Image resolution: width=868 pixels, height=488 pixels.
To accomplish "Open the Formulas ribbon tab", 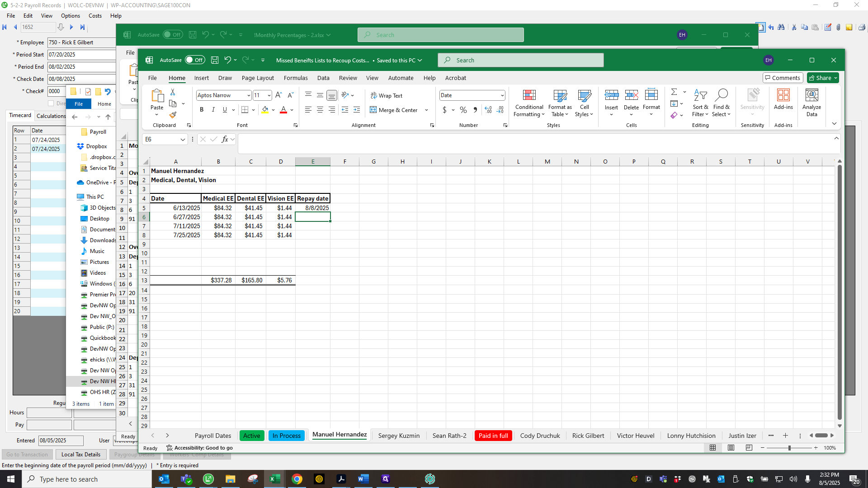I will tap(296, 78).
